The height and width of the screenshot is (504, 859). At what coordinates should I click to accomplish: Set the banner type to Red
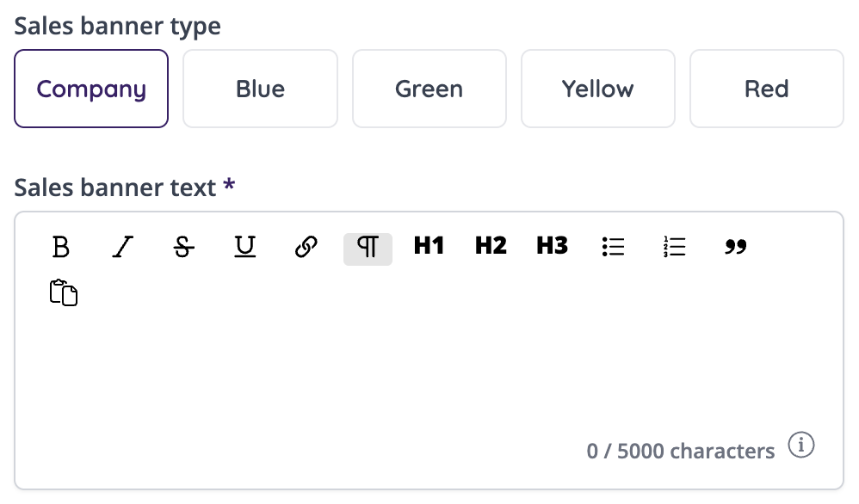pyautogui.click(x=766, y=89)
